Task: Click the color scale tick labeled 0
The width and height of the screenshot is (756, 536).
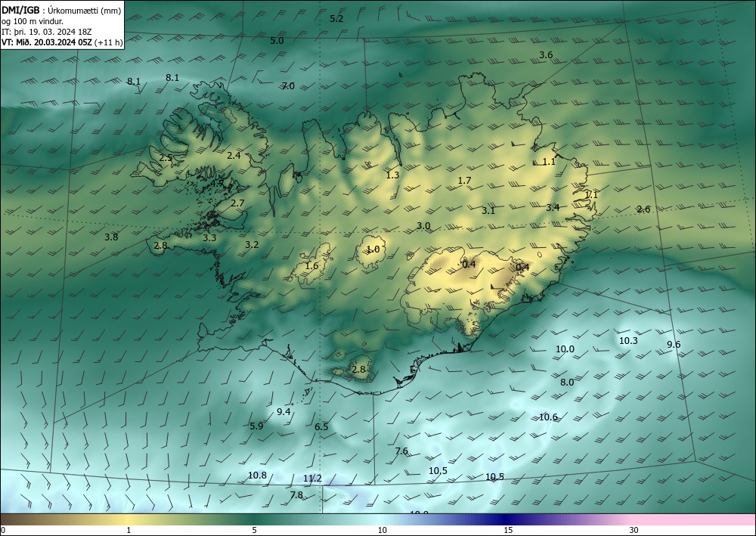Action: coord(3,531)
